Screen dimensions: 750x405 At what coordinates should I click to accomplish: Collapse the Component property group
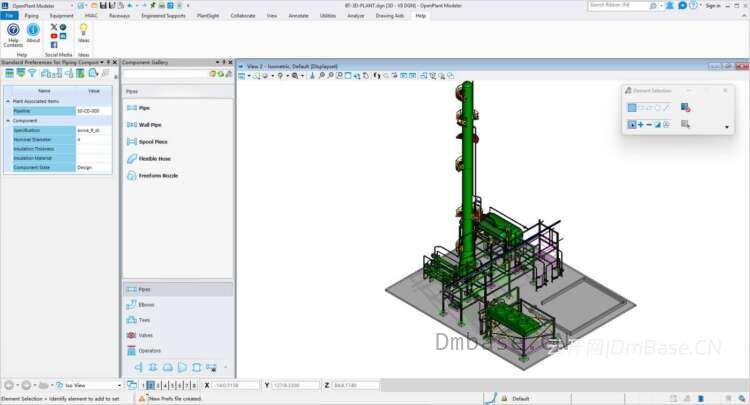pyautogui.click(x=8, y=120)
